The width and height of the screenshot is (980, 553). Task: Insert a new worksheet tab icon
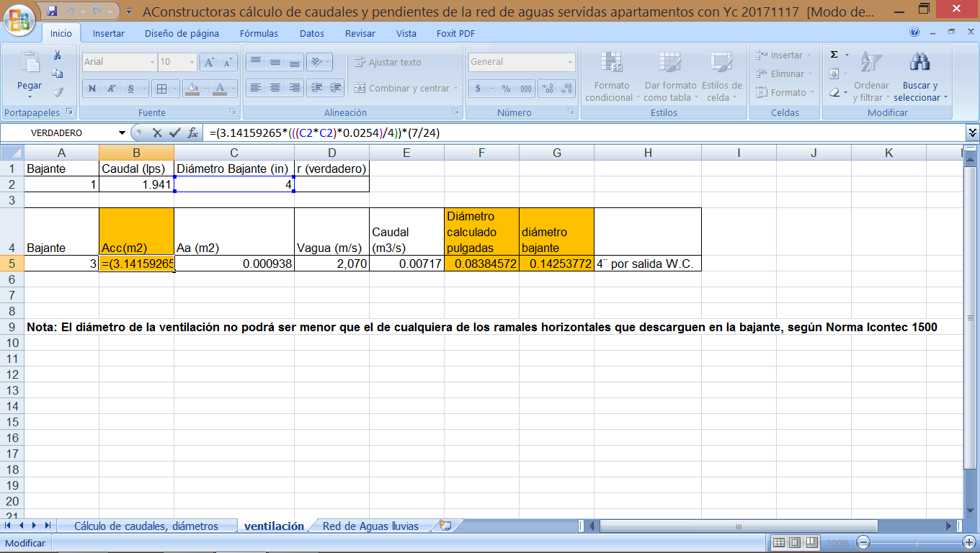click(x=445, y=526)
